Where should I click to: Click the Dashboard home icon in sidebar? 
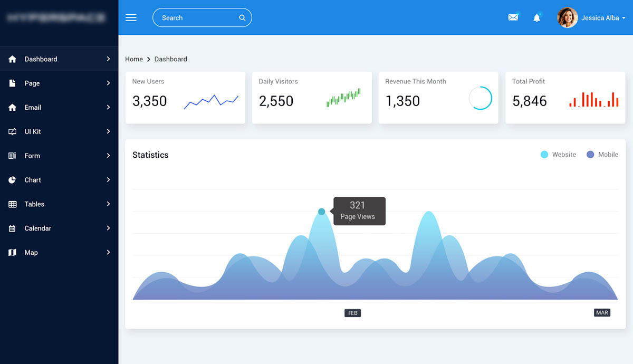[x=13, y=59]
